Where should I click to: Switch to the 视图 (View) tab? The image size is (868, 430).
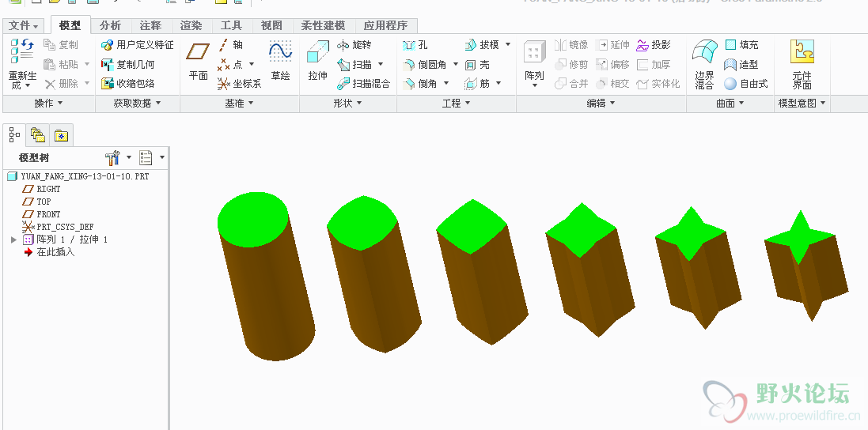coord(271,25)
